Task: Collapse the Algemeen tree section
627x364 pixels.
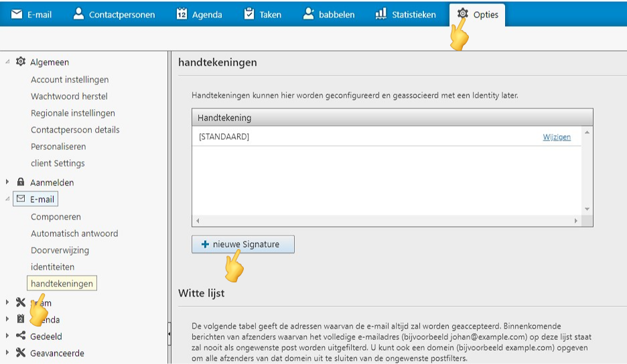Action: point(7,62)
